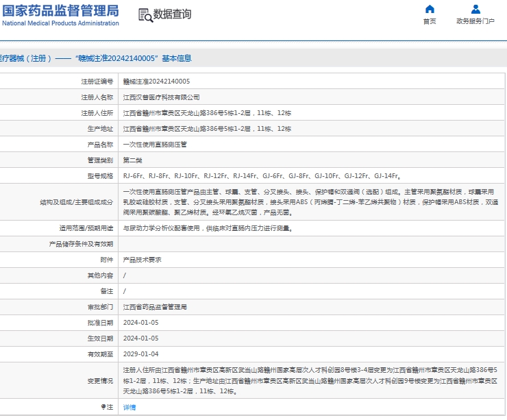Click the 适用范围/预期用途 row label

click(x=86, y=228)
